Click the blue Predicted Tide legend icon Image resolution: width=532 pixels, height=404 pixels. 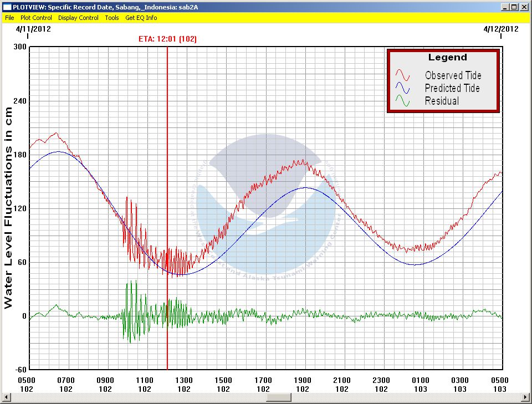[402, 88]
